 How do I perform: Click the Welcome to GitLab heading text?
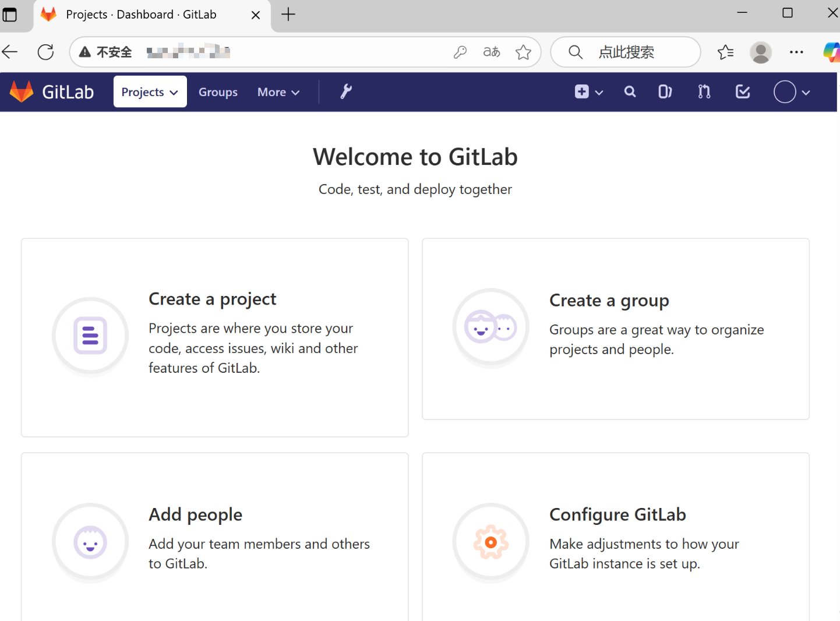tap(415, 157)
